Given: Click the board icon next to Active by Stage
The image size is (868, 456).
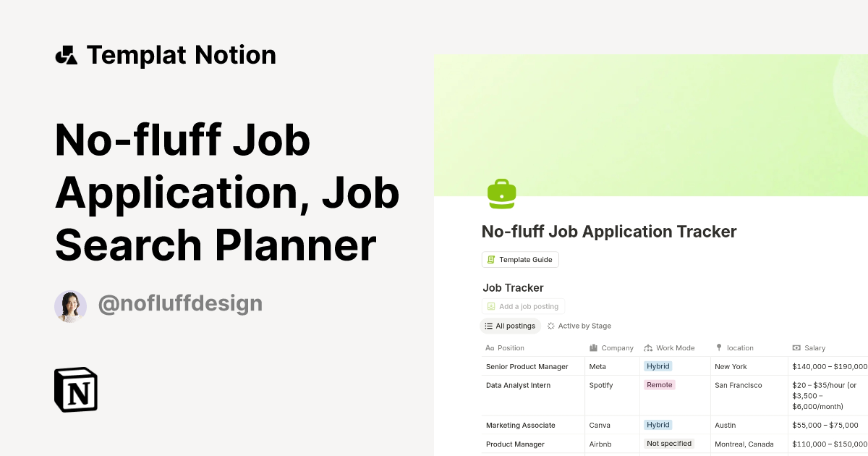Looking at the screenshot, I should (551, 326).
